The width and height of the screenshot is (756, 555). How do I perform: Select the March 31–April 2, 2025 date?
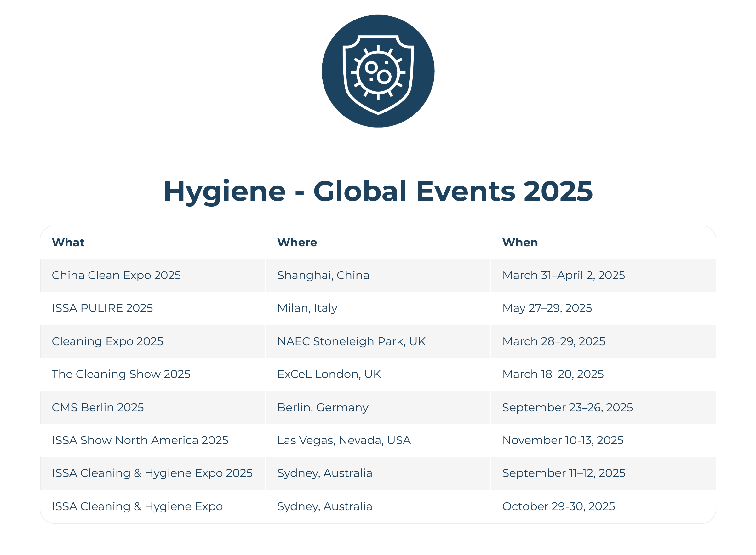pos(564,275)
